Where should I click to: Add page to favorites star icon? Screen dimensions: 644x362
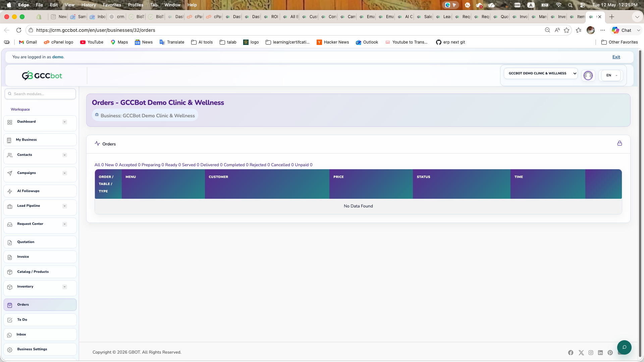(x=567, y=30)
